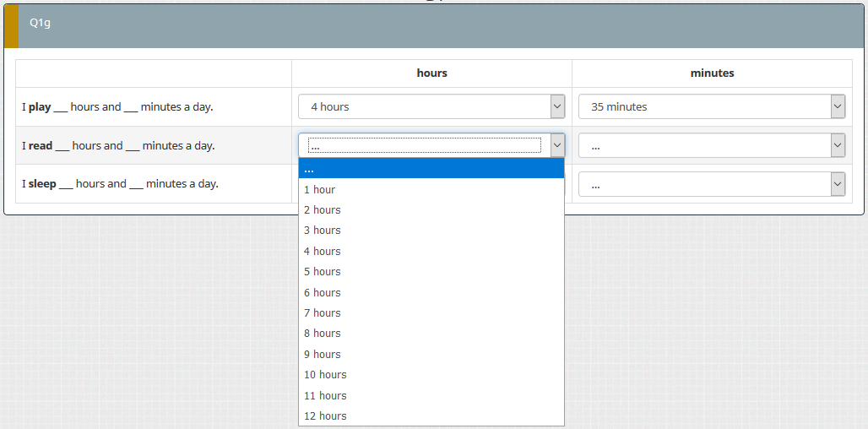The image size is (868, 429).
Task: Open the play hours dropdown showing 4 hours
Action: [431, 106]
